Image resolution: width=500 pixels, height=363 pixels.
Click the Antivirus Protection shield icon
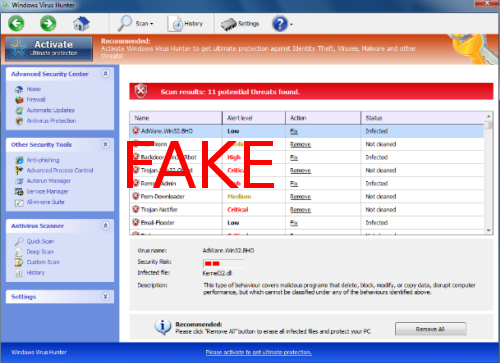[19, 121]
